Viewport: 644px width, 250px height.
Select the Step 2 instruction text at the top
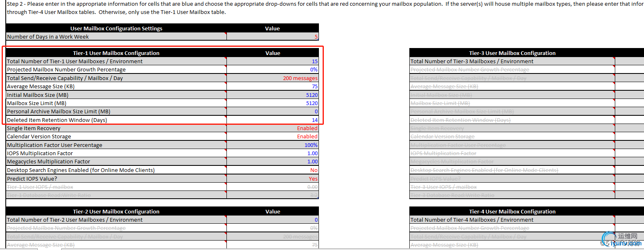[325, 8]
